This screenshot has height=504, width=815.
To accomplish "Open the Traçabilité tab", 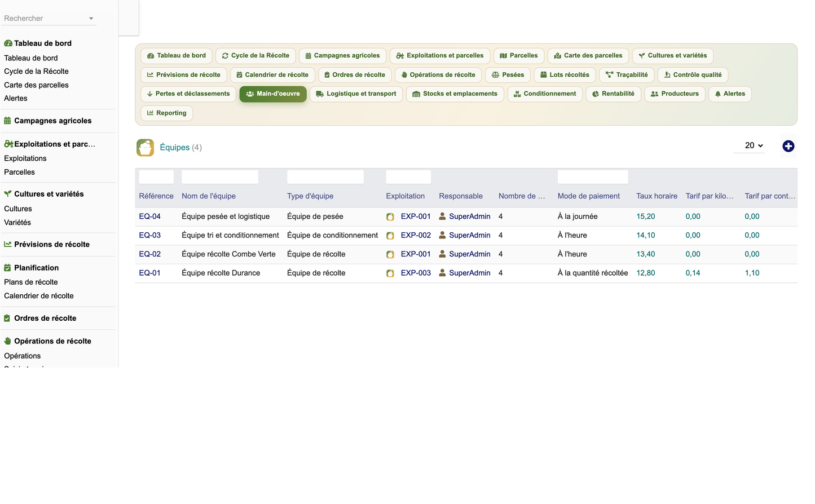I will [x=627, y=75].
